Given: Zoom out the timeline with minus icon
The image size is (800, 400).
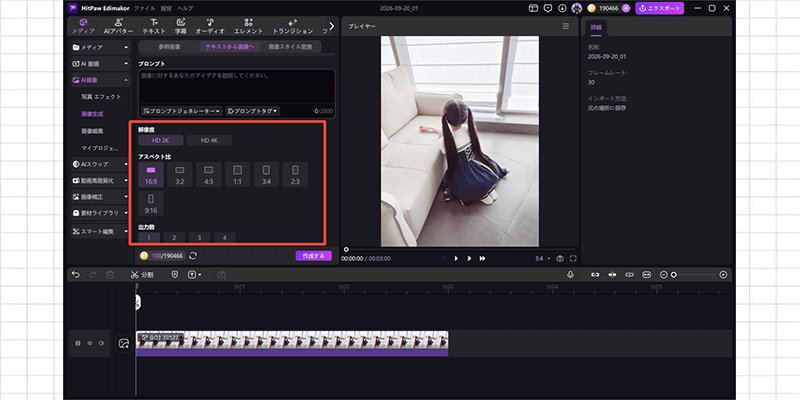Looking at the screenshot, I should pos(663,274).
